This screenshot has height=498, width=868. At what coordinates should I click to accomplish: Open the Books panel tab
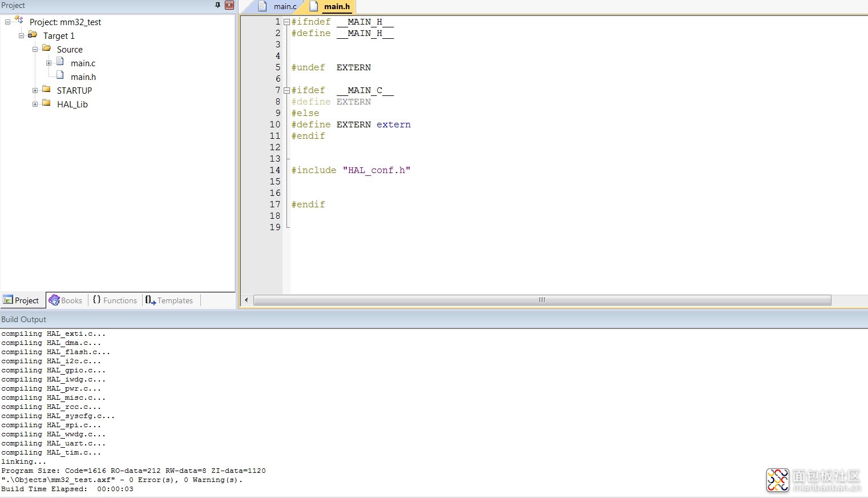click(66, 300)
